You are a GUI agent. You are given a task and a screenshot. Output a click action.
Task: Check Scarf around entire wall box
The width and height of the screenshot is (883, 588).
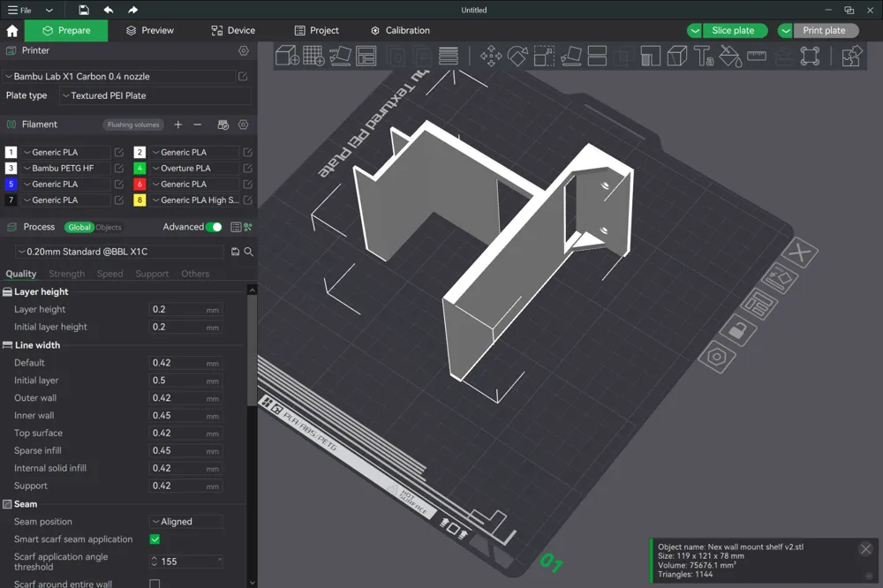tap(155, 584)
